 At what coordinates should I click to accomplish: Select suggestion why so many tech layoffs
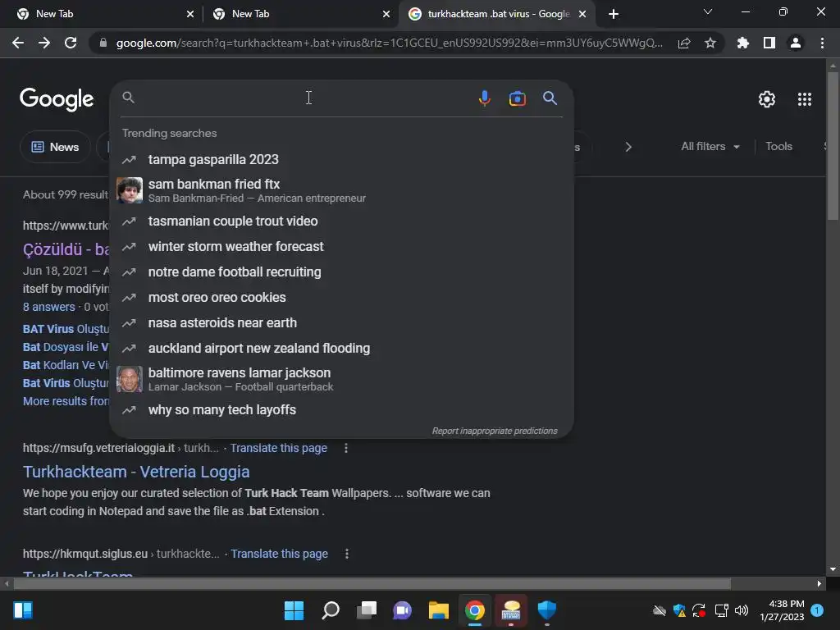tap(341, 410)
